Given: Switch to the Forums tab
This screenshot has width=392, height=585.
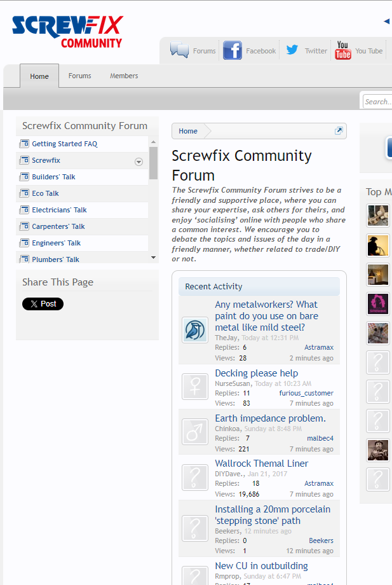Looking at the screenshot, I should (x=80, y=76).
